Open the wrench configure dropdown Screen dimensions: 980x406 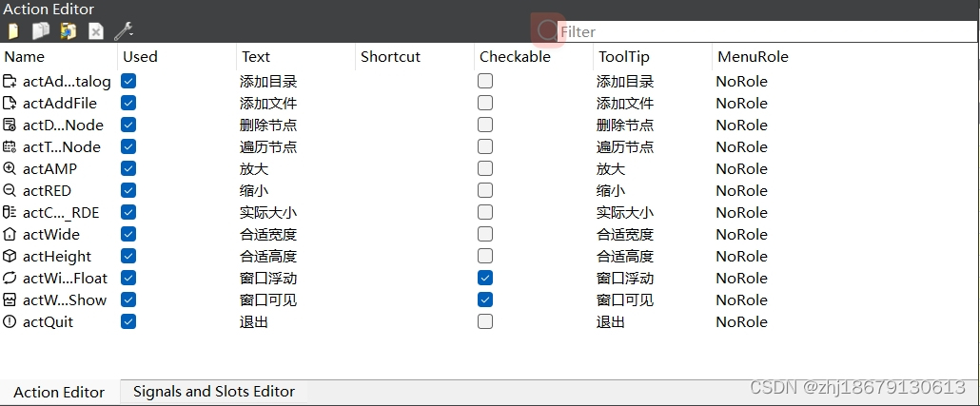(124, 31)
